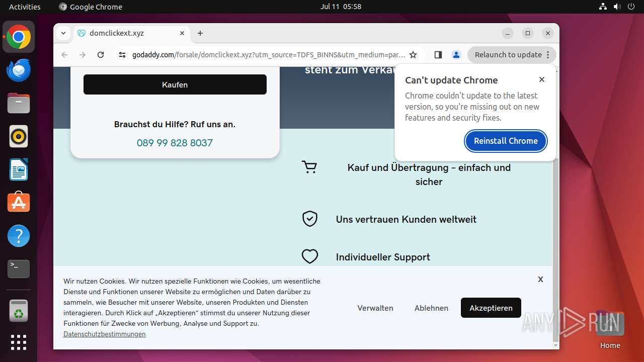
Task: Close the cookie banner with X
Action: click(x=540, y=279)
